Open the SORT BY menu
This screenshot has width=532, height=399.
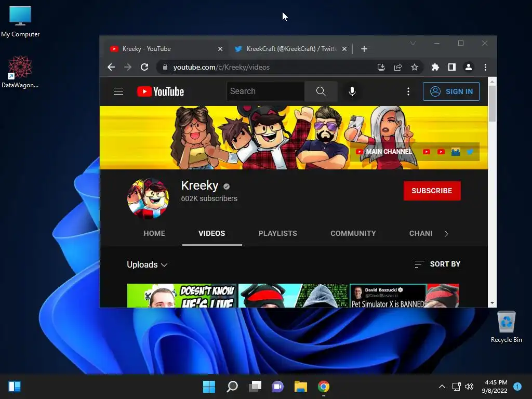[437, 264]
